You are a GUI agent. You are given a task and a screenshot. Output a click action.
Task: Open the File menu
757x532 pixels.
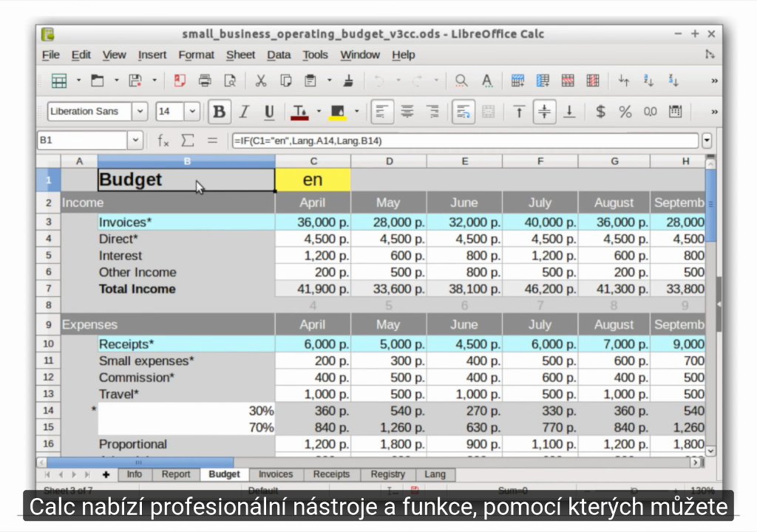pyautogui.click(x=51, y=55)
